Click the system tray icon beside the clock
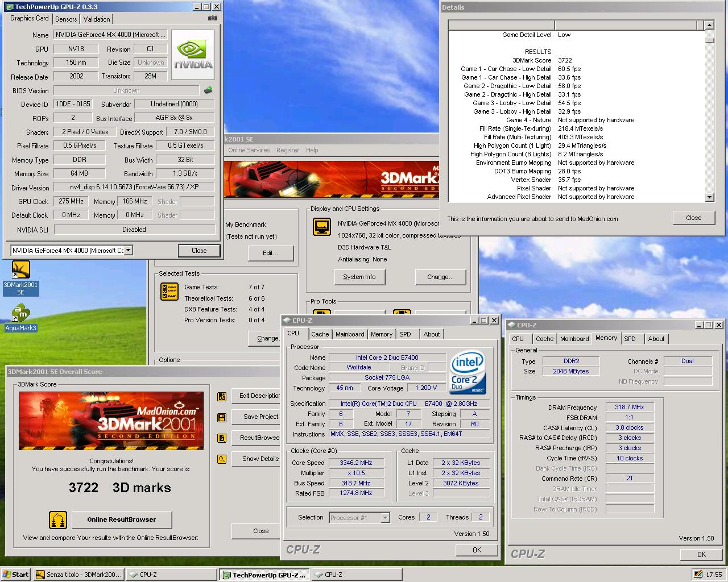This screenshot has height=582, width=728. 697,575
